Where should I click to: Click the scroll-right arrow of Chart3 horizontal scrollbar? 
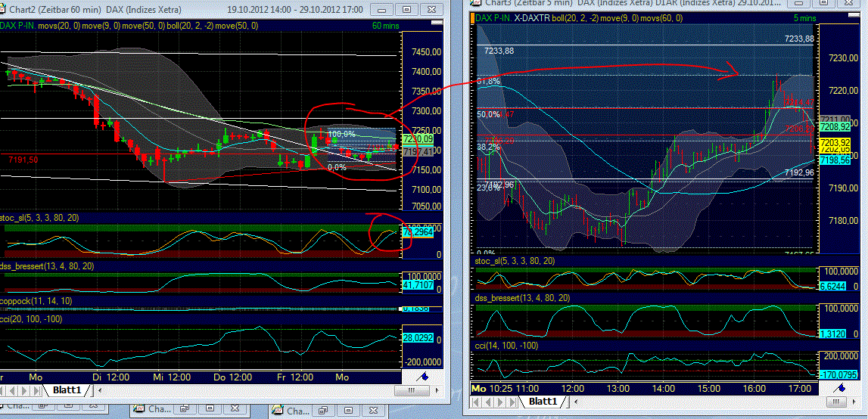click(x=854, y=402)
